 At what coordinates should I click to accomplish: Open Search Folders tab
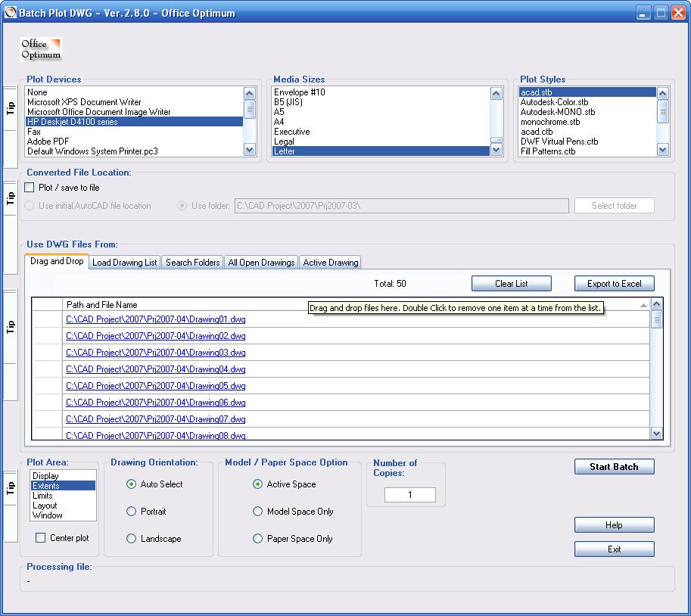tap(192, 262)
